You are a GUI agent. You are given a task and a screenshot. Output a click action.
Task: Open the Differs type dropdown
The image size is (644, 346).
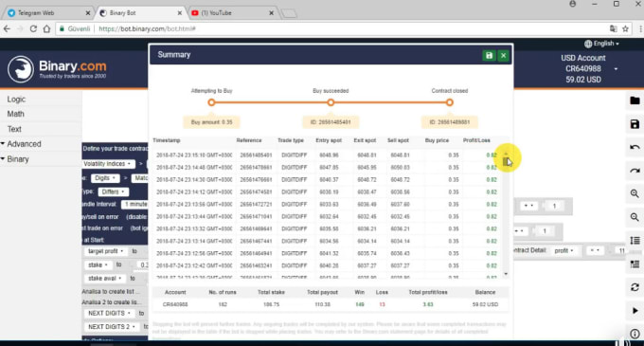[x=113, y=191]
